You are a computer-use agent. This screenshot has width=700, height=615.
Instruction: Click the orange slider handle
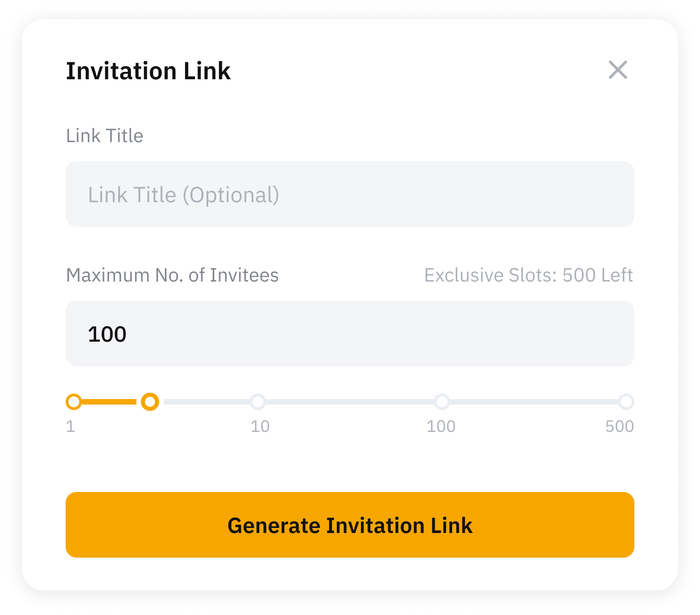coord(150,402)
